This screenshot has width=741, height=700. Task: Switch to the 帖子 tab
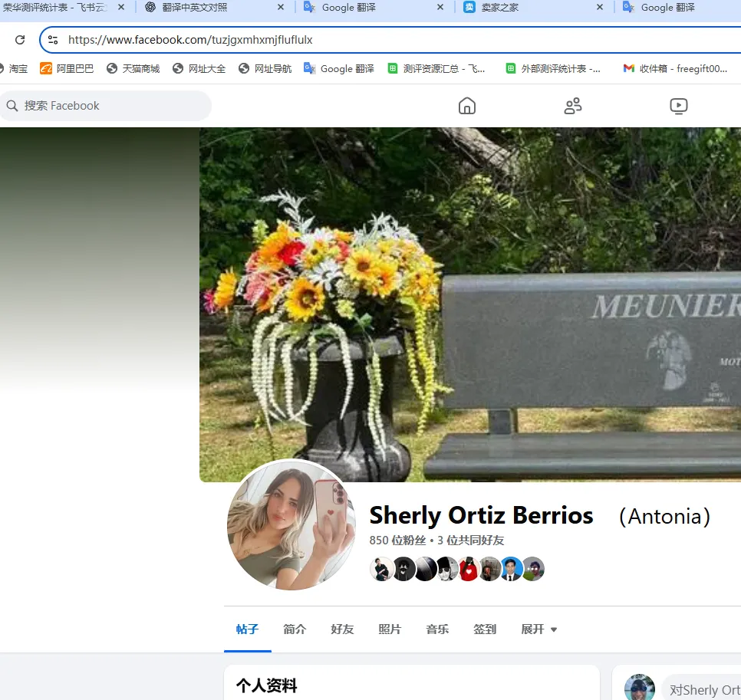(247, 629)
